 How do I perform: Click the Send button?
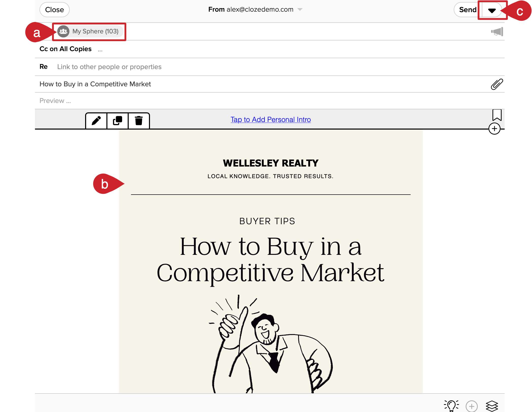tap(468, 10)
